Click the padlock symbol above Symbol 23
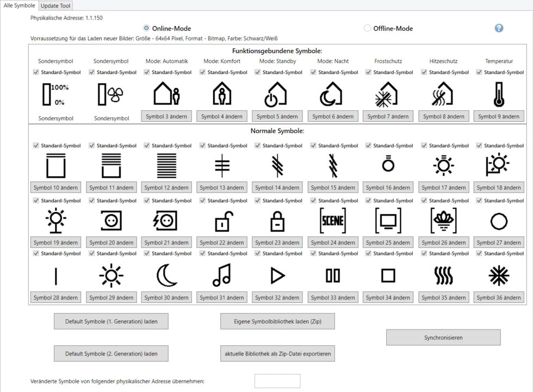This screenshot has height=392, width=533. coord(277,221)
